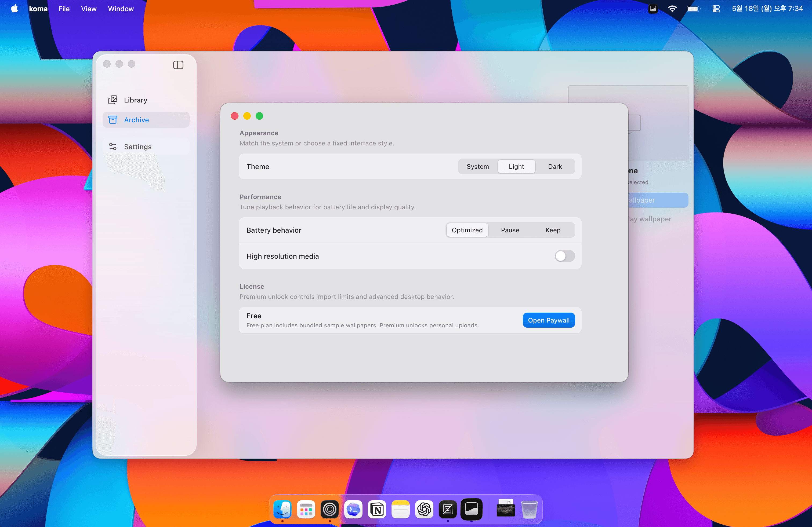Open the blue cloud terminal app in Dock
Image resolution: width=812 pixels, height=527 pixels.
(x=353, y=509)
